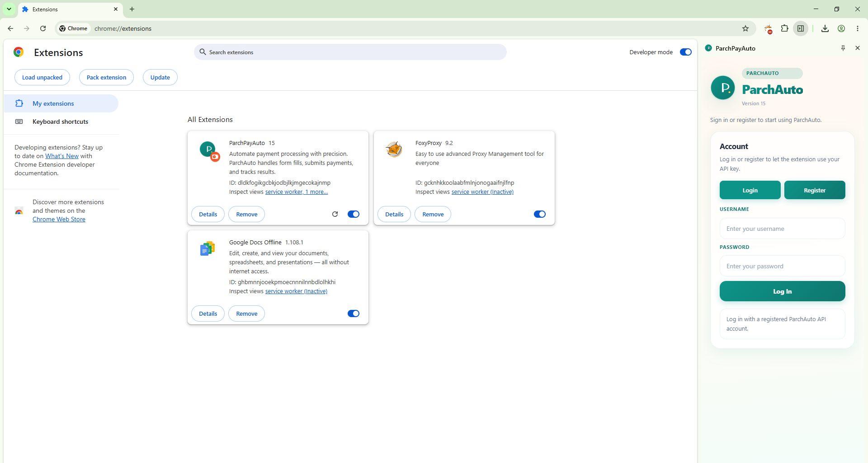The width and height of the screenshot is (868, 463).
Task: Reload the extensions page
Action: (43, 28)
